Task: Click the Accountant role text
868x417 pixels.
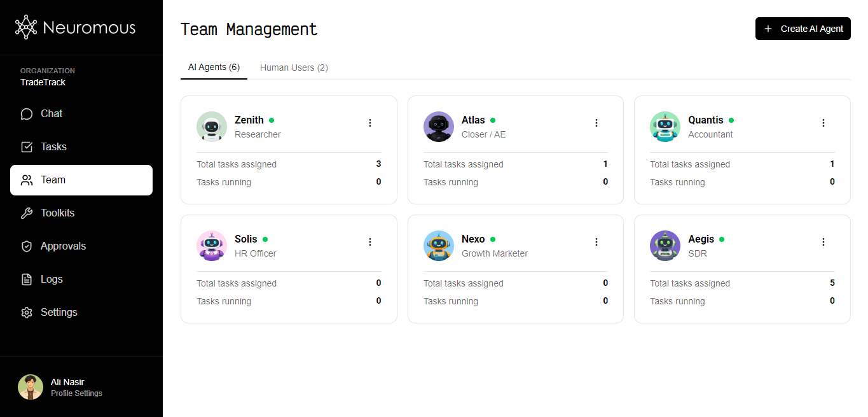Action: (710, 134)
